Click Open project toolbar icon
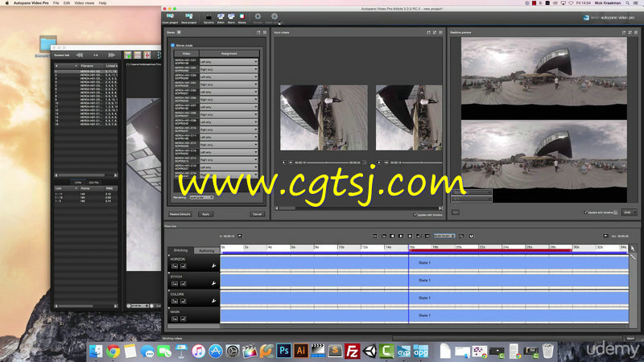Image resolution: width=644 pixels, height=362 pixels. (170, 17)
